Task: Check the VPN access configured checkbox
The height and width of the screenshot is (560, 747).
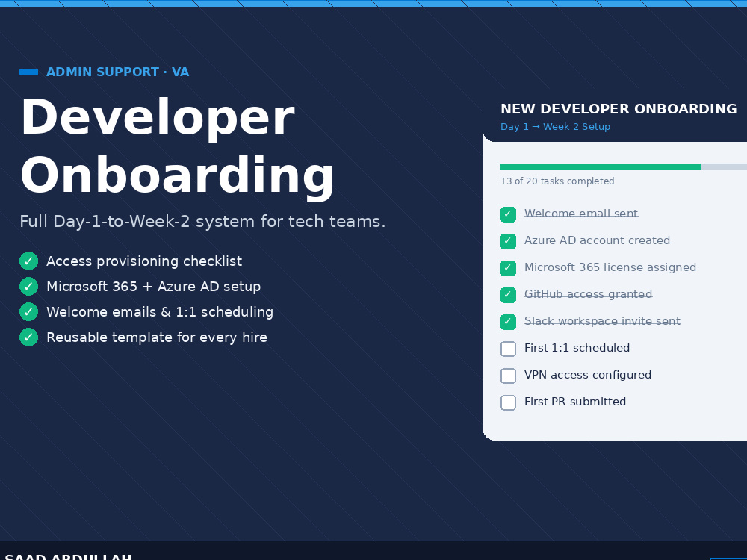Action: tap(508, 376)
